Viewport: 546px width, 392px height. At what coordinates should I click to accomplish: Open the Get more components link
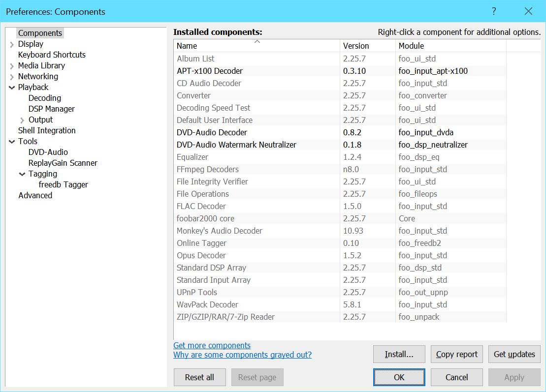point(212,345)
